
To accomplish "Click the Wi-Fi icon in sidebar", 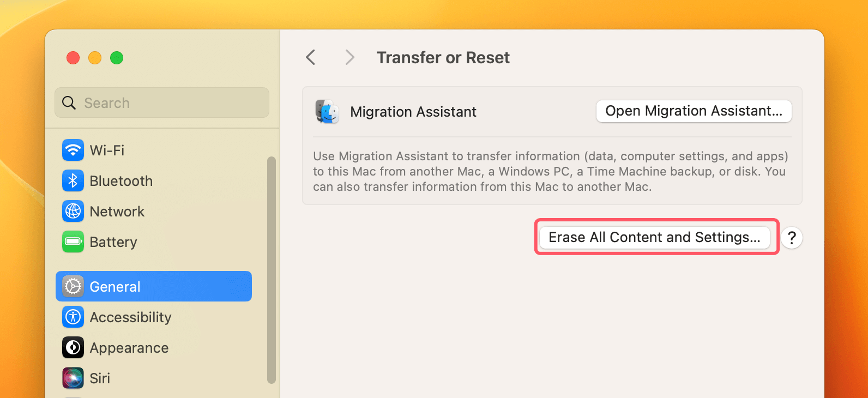I will coord(73,150).
